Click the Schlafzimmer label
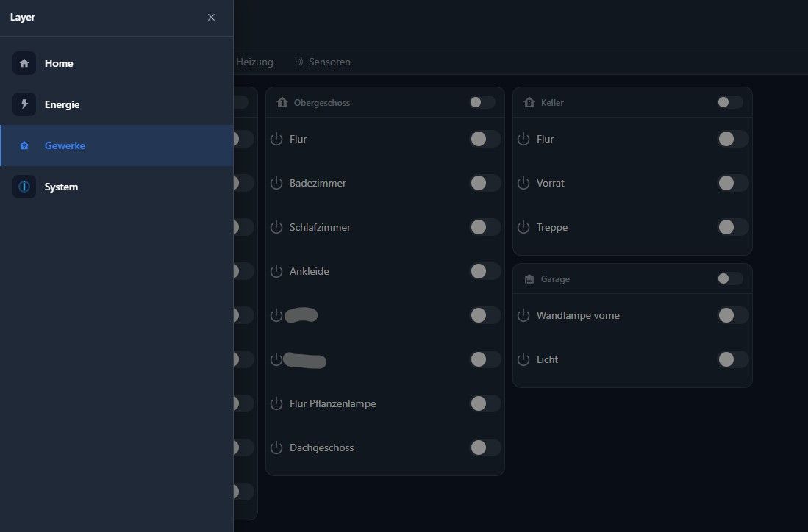808x532 pixels. (x=320, y=228)
